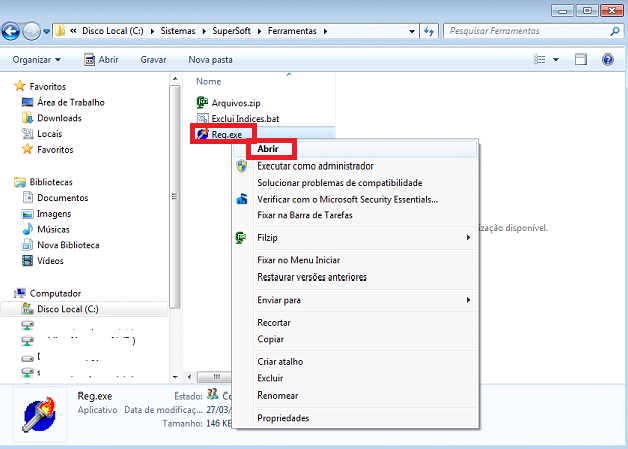Select the Exclui Indices.bat file icon
The image size is (628, 449).
click(x=203, y=118)
